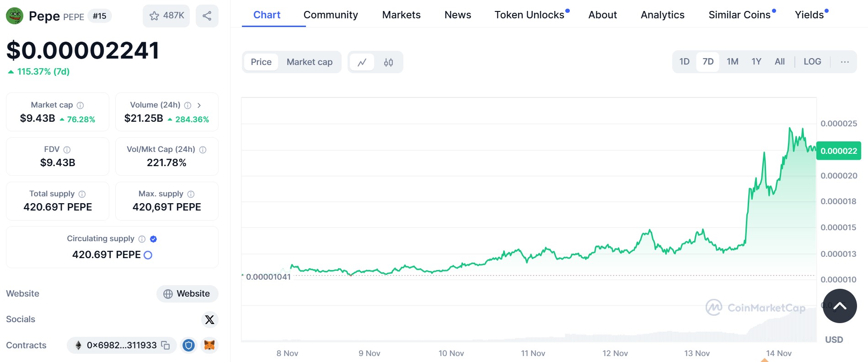868x362 pixels.
Task: Click Total supply info icon
Action: coord(82,194)
